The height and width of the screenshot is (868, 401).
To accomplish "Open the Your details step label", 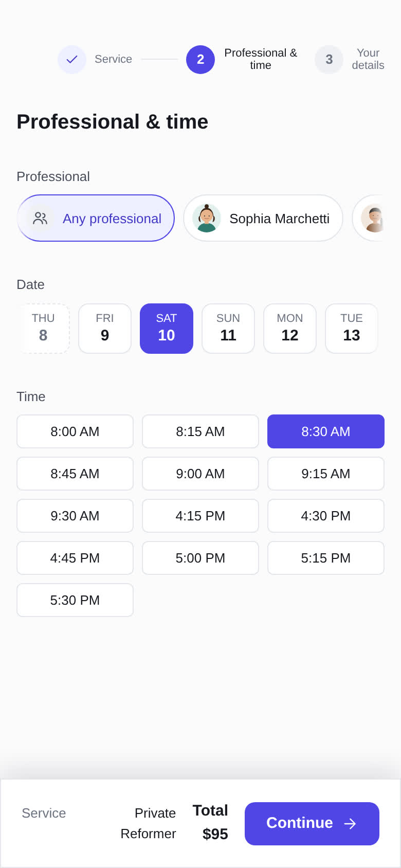I will tap(368, 59).
